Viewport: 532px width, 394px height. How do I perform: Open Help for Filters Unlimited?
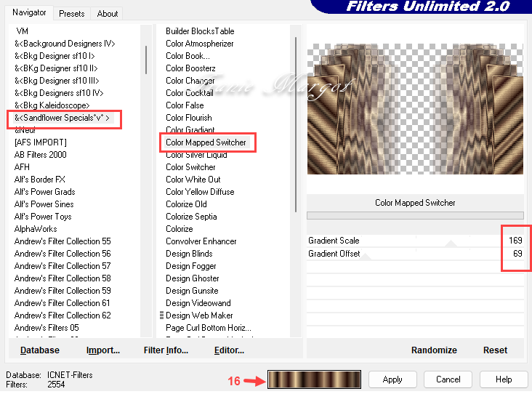tap(504, 379)
